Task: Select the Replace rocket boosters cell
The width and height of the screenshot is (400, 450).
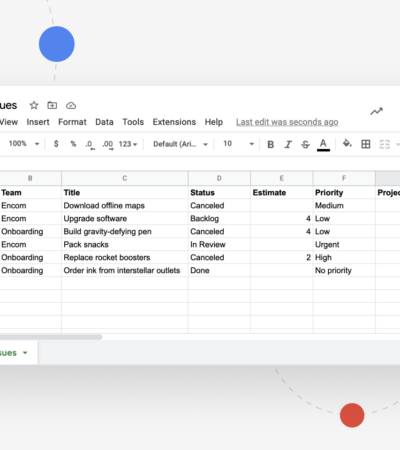Action: tap(125, 257)
